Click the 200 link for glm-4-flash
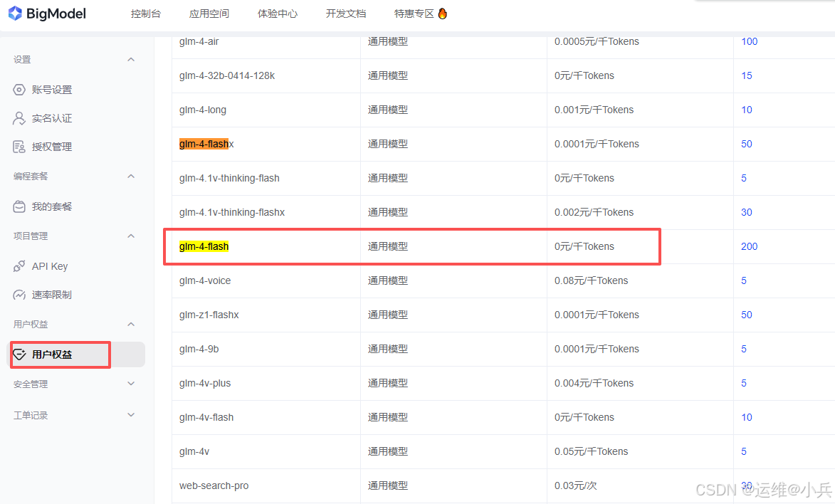835x504 pixels. [750, 246]
